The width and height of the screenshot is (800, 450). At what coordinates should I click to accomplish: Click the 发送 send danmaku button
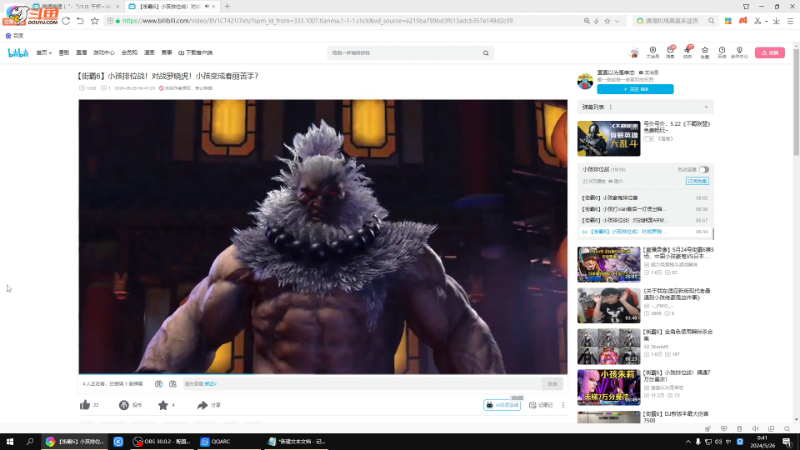pyautogui.click(x=553, y=384)
